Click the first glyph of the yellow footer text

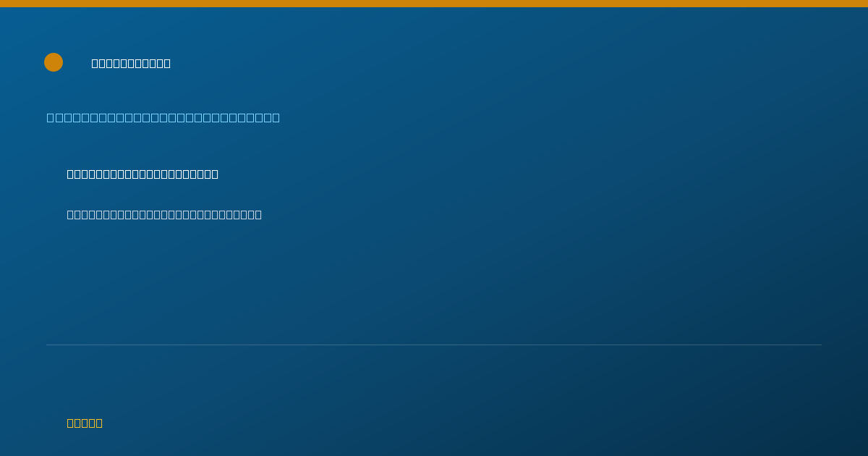(x=71, y=423)
